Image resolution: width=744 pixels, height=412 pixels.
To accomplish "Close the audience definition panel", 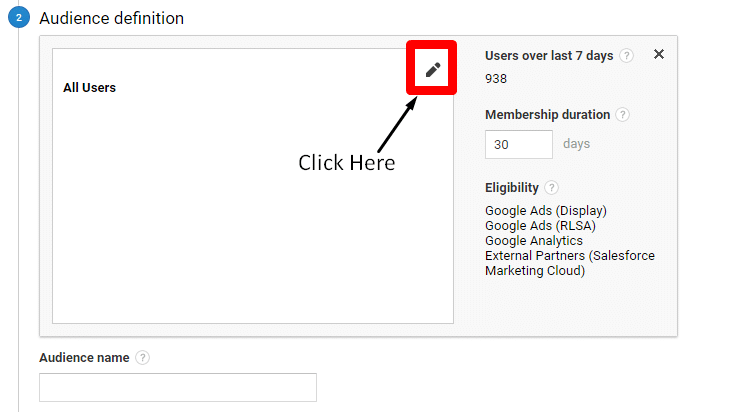I will coord(658,55).
